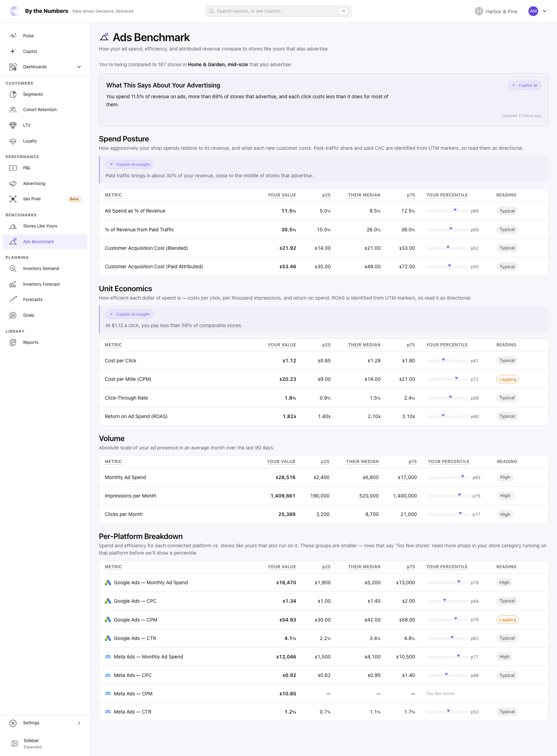This screenshot has width=557, height=756.
Task: Open the Harbor & Pine store switcher
Action: tap(496, 11)
